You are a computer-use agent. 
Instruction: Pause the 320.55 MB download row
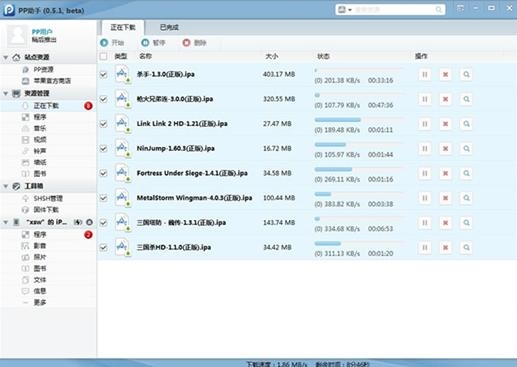tap(425, 99)
